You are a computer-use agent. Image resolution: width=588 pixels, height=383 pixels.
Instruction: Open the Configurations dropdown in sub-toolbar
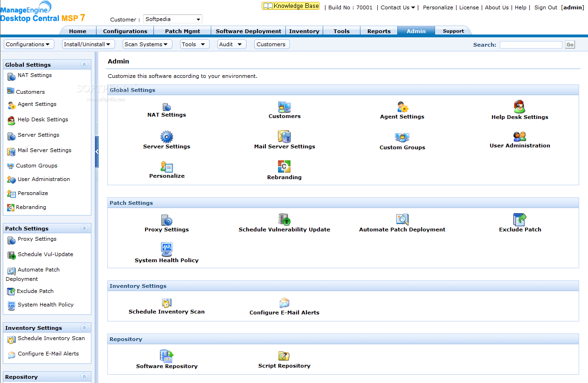29,44
